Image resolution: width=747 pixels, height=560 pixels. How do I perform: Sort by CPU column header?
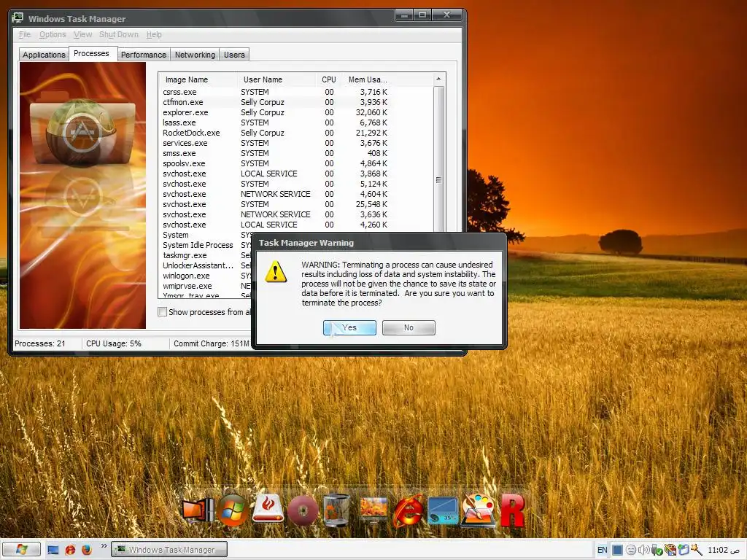pos(329,79)
